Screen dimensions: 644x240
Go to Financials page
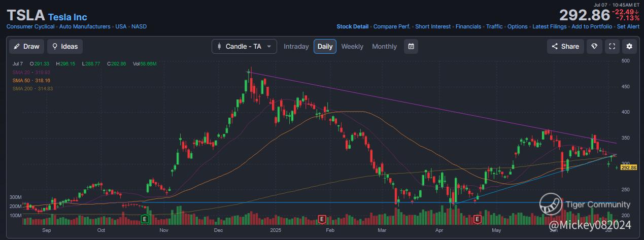tap(469, 26)
